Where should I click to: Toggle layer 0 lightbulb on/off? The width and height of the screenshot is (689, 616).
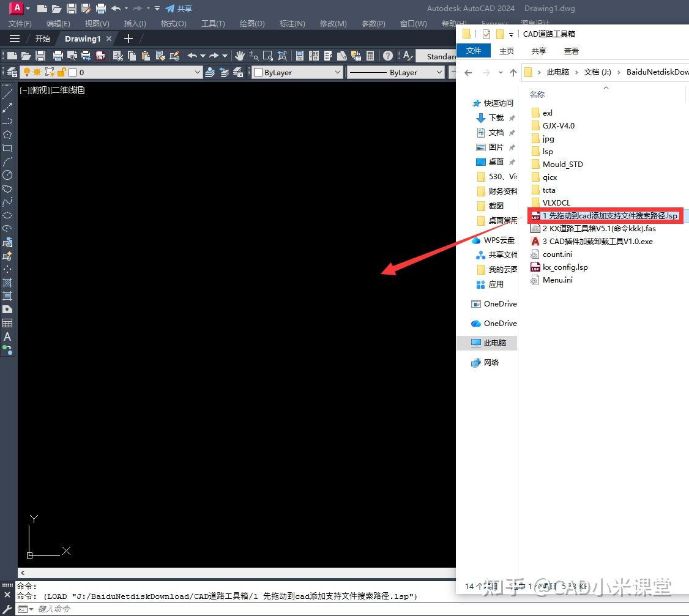pyautogui.click(x=27, y=72)
